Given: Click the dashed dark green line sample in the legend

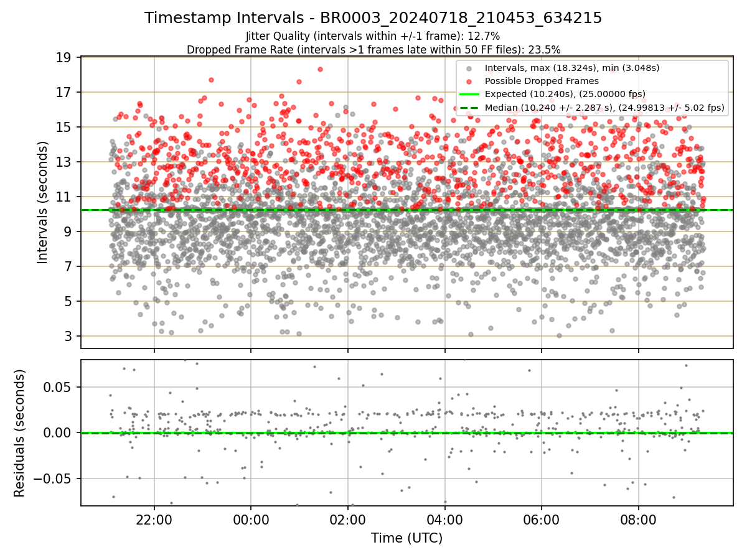Looking at the screenshot, I should [x=469, y=108].
